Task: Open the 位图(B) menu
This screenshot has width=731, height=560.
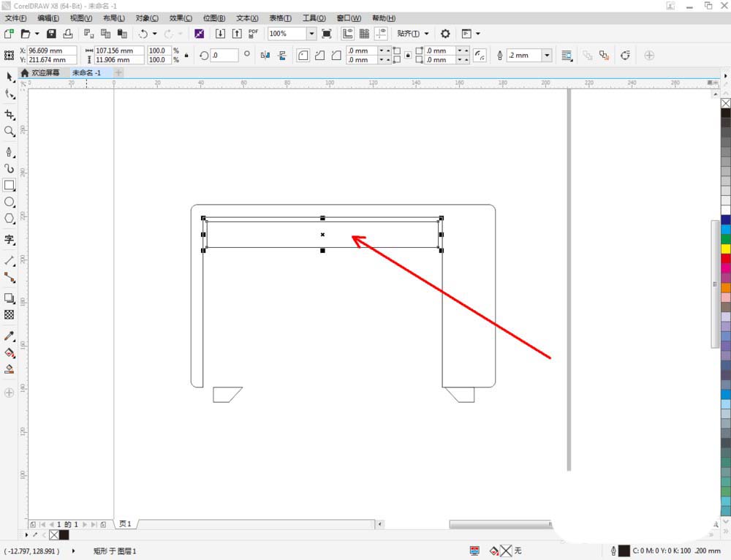Action: tap(214, 18)
